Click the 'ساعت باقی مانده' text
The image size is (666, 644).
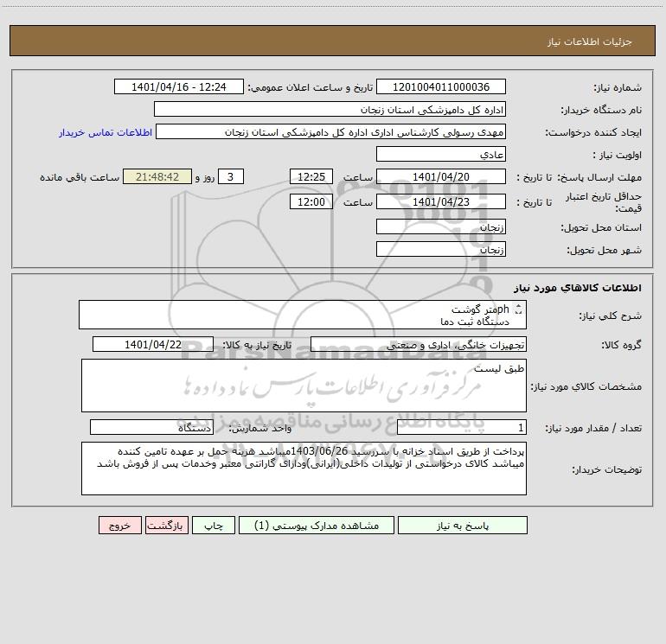(80, 177)
